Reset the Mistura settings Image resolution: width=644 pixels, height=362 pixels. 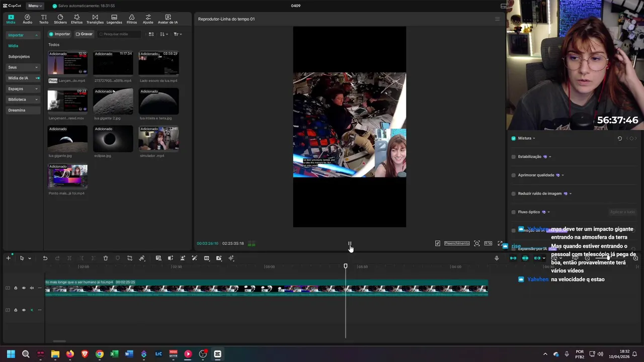coord(620,138)
